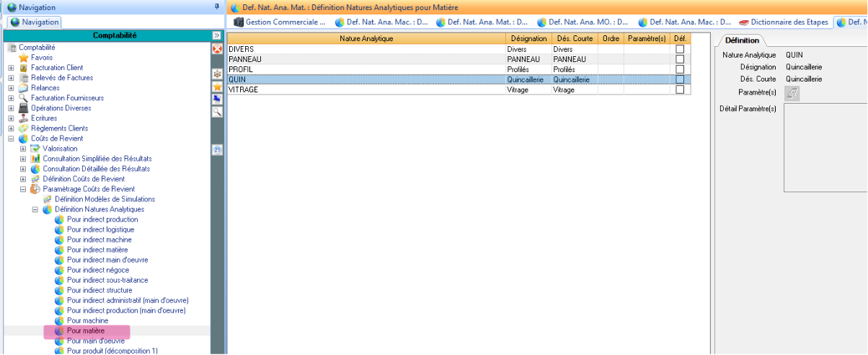This screenshot has height=355, width=868.
Task: Expand the Facturation Client tree node
Action: coord(11,68)
